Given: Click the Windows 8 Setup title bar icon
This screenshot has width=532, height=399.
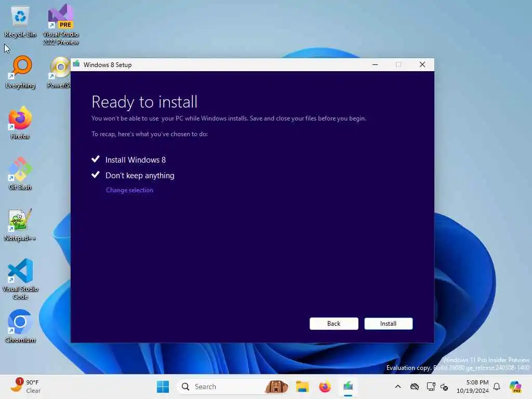Looking at the screenshot, I should 76,64.
